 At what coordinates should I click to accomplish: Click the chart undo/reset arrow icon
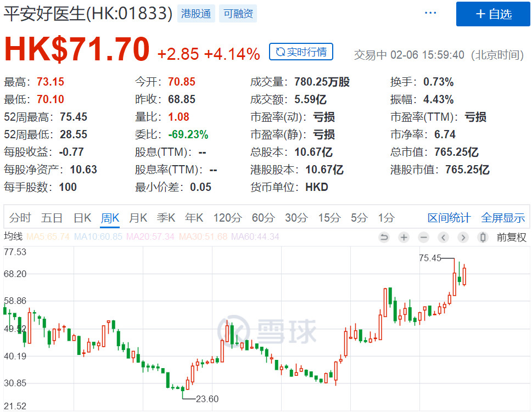click(384, 237)
